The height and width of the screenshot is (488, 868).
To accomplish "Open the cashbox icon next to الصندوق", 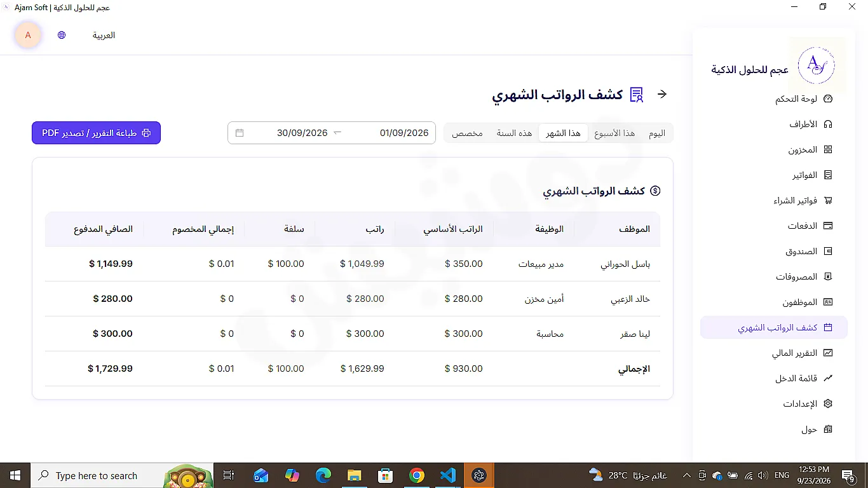I will pos(827,252).
